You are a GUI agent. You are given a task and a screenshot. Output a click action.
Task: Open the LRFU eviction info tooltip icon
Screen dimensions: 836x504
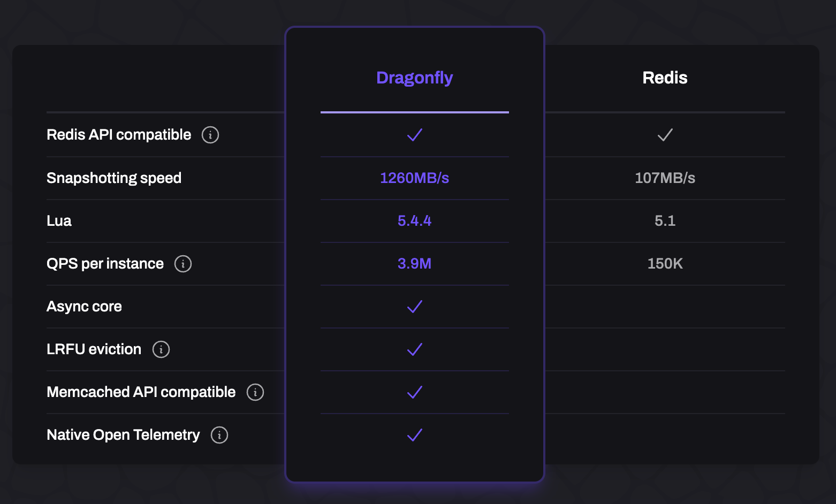click(x=161, y=349)
